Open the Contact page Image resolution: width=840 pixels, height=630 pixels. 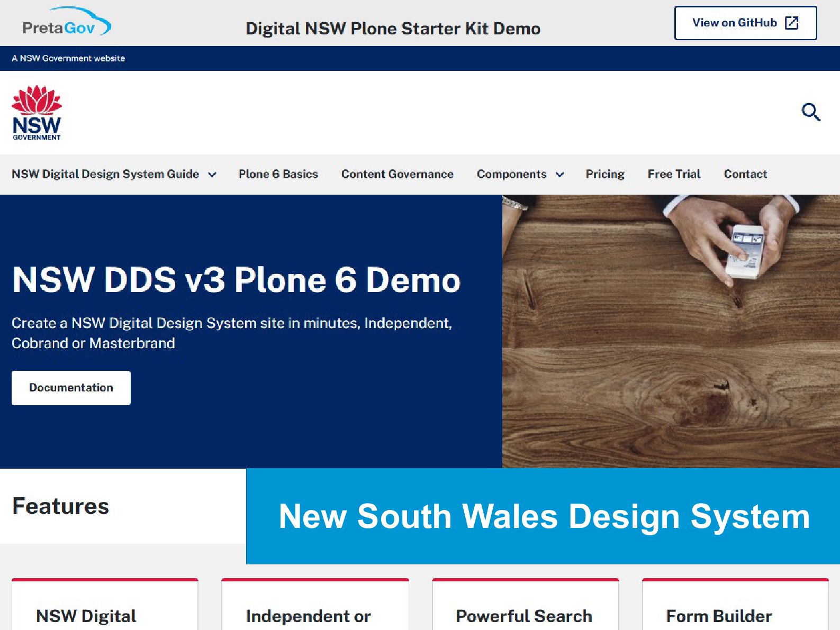pos(745,174)
